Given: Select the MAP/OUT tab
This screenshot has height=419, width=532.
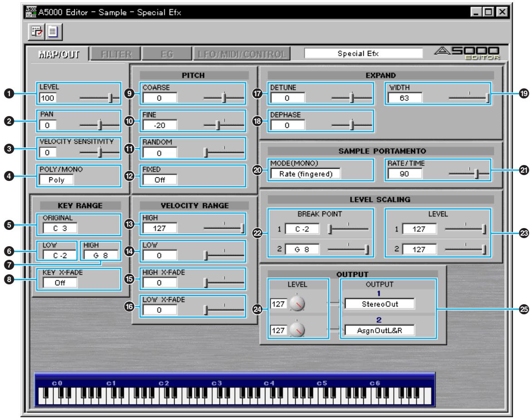Looking at the screenshot, I should [59, 54].
